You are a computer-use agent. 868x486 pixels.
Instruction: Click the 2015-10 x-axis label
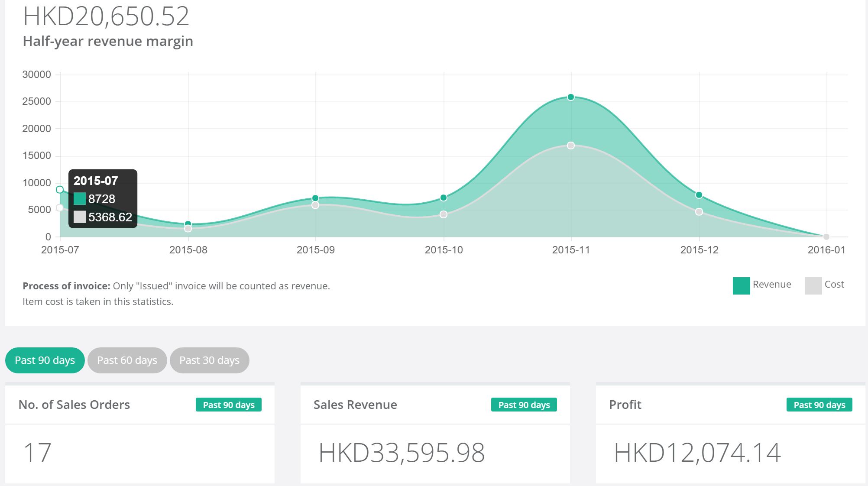click(444, 250)
